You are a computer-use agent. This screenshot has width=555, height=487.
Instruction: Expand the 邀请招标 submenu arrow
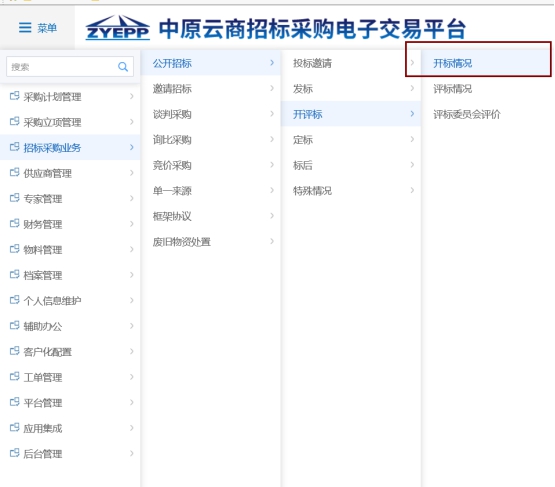(272, 88)
